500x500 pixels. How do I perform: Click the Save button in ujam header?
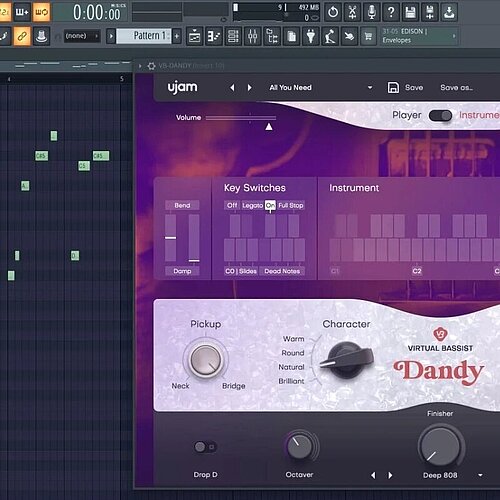coord(414,88)
